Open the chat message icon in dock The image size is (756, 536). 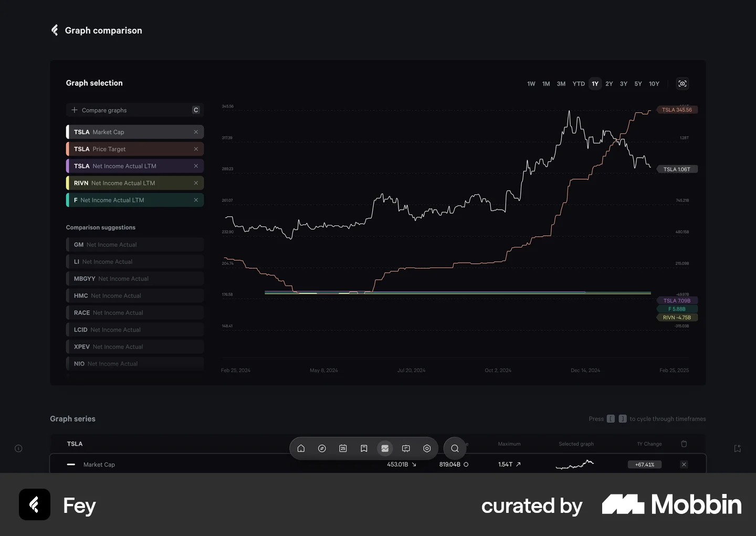pyautogui.click(x=406, y=448)
